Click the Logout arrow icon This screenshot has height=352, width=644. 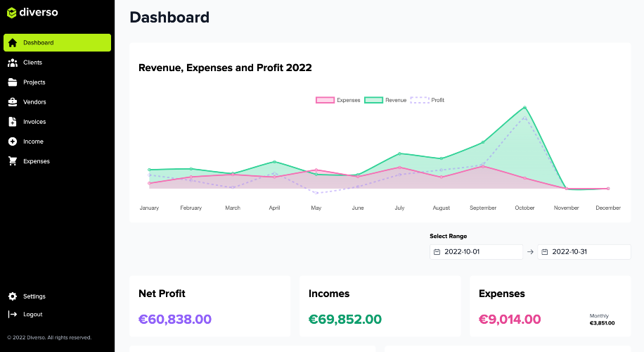(x=13, y=315)
